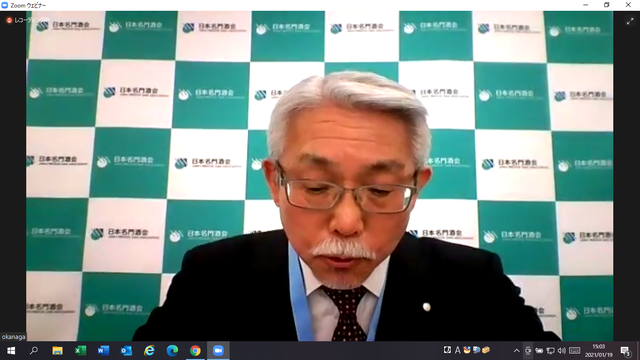Click the IME orange toolbox tray icon
This screenshot has width=640, height=360.
click(486, 350)
